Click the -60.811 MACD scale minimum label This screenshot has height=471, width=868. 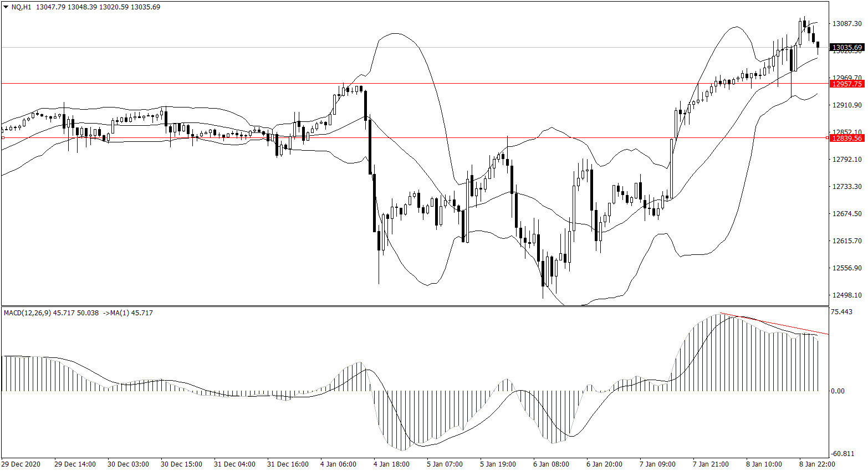coord(843,454)
